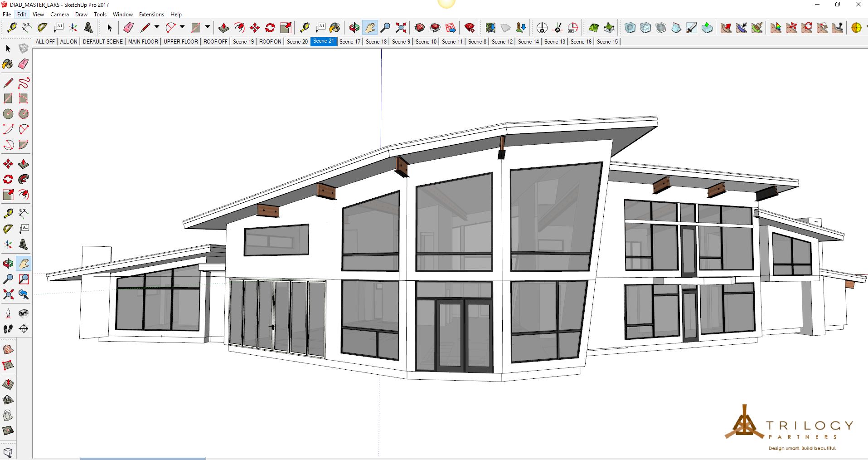Select the Push/Pull tool in top toolbar
868x460 pixels.
point(223,28)
